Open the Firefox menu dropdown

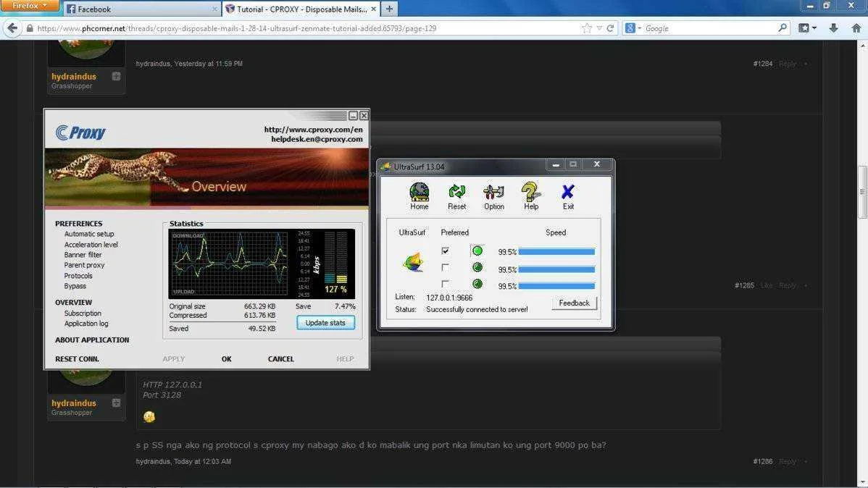coord(29,6)
